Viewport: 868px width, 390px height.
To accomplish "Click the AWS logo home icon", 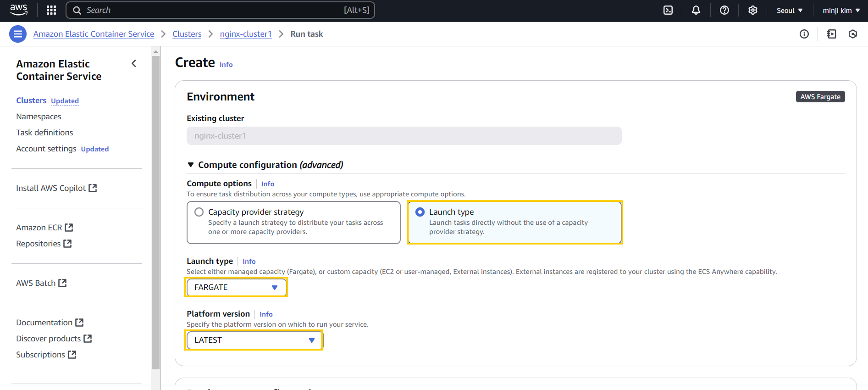I will 18,10.
